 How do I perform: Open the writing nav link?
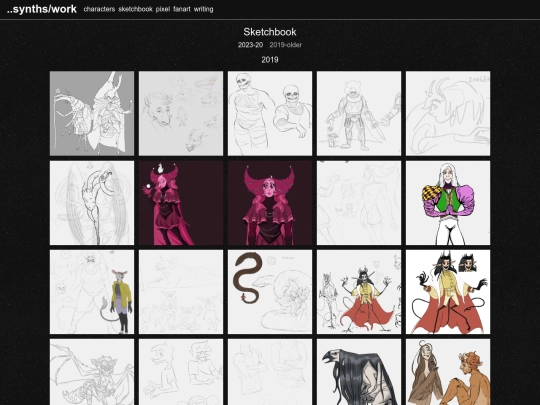click(204, 9)
